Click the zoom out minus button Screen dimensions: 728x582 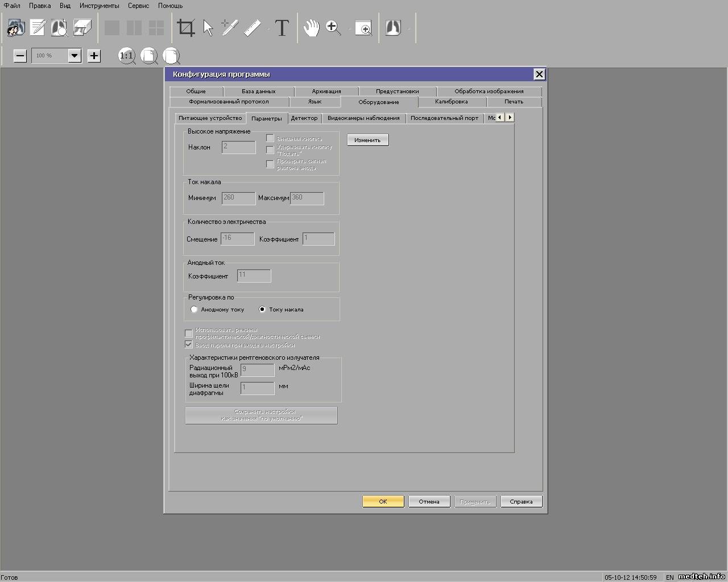20,56
